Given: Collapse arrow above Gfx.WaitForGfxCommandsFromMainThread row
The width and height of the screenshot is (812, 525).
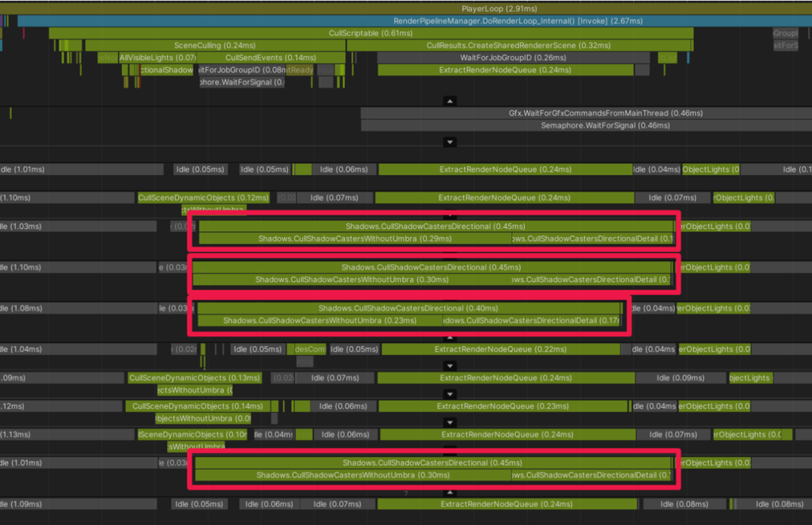Looking at the screenshot, I should point(450,101).
